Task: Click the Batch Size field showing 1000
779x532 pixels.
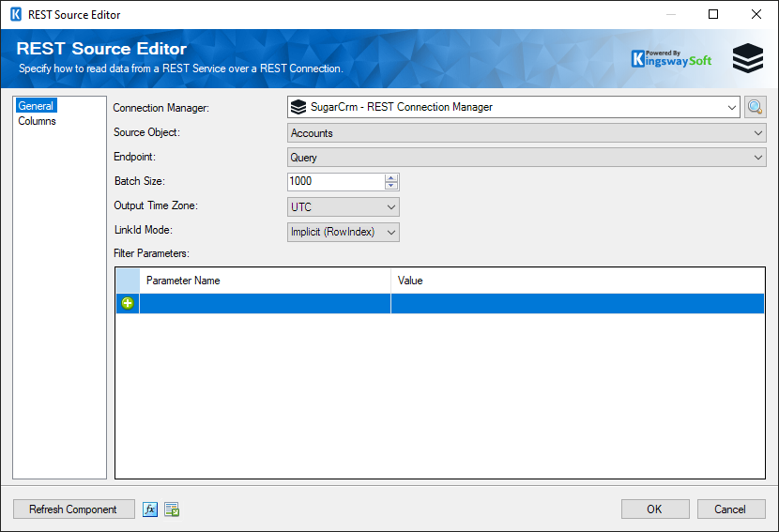Action: pos(336,181)
